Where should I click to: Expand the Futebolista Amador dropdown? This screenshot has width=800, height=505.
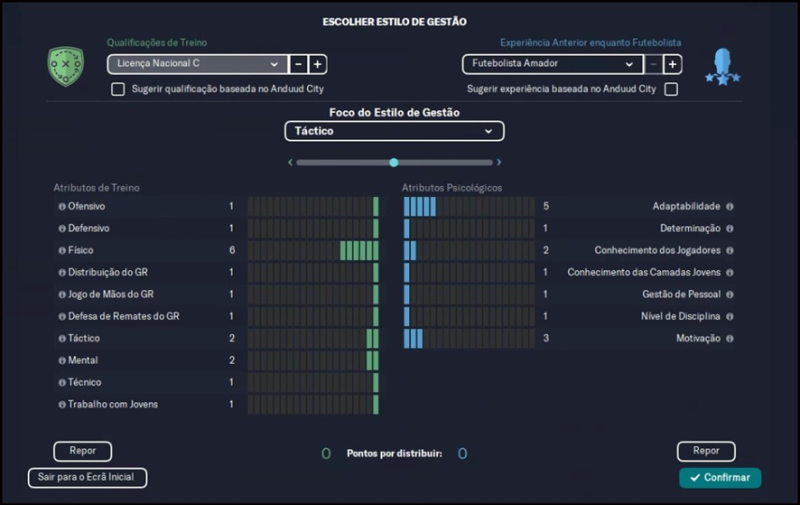coord(551,64)
